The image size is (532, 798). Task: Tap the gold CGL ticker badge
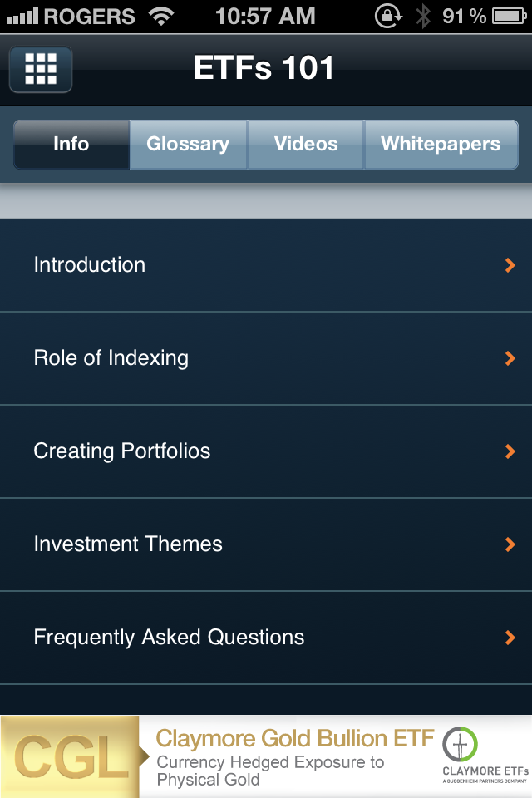pos(71,756)
